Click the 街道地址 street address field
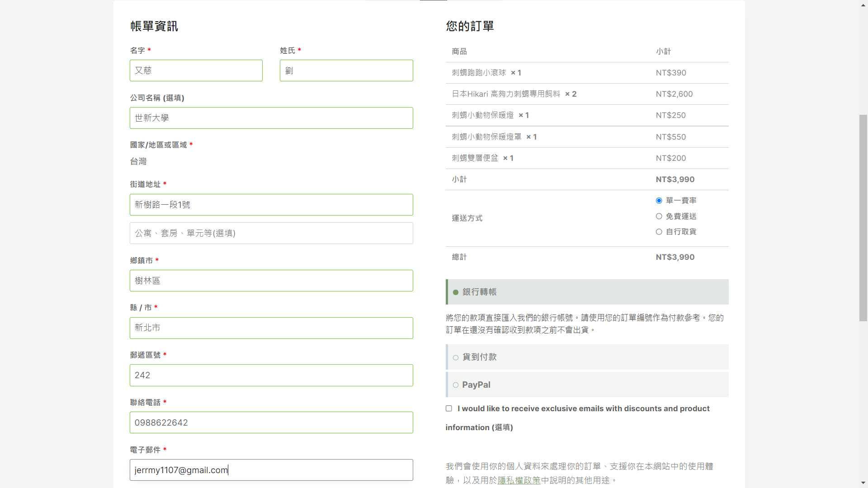The image size is (868, 488). pyautogui.click(x=271, y=205)
